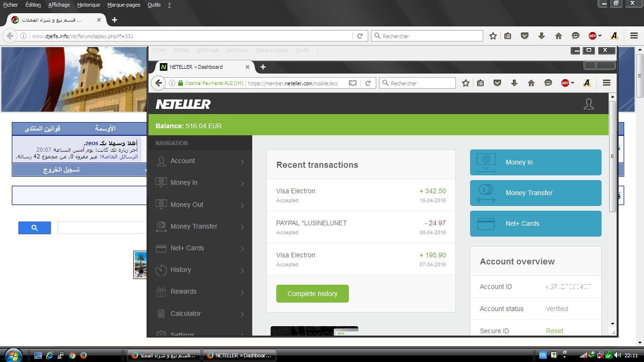The image size is (644, 362).
Task: Click bookmark star in NETELLER window toolbar
Action: (466, 83)
